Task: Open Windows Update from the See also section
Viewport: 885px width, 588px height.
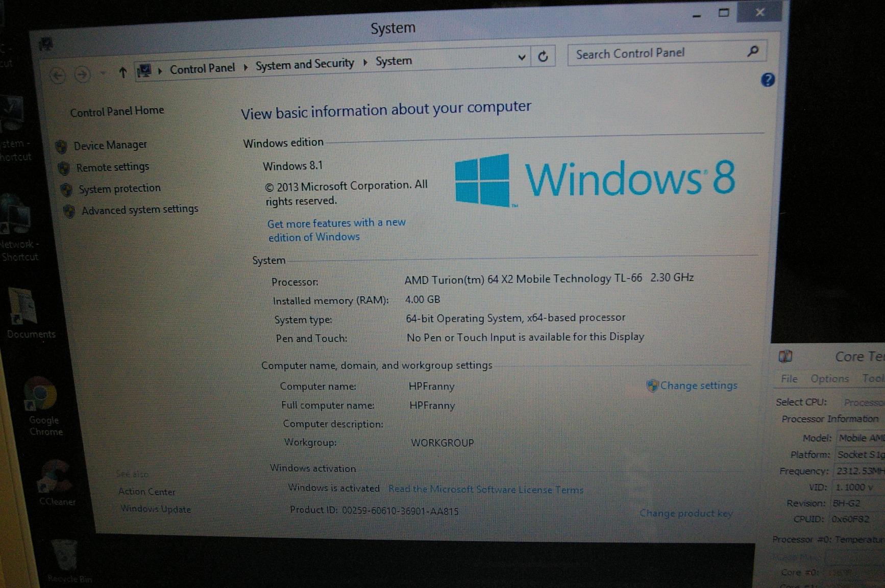Action: pyautogui.click(x=156, y=508)
